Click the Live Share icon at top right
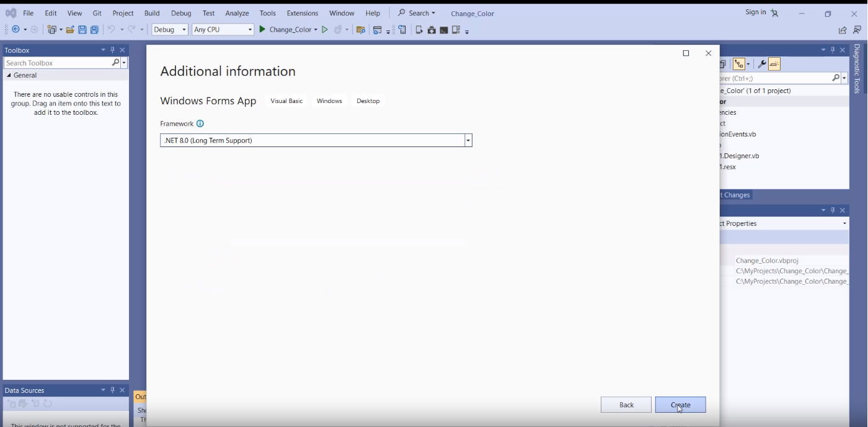Screen dimensions: 868x427 [843, 30]
